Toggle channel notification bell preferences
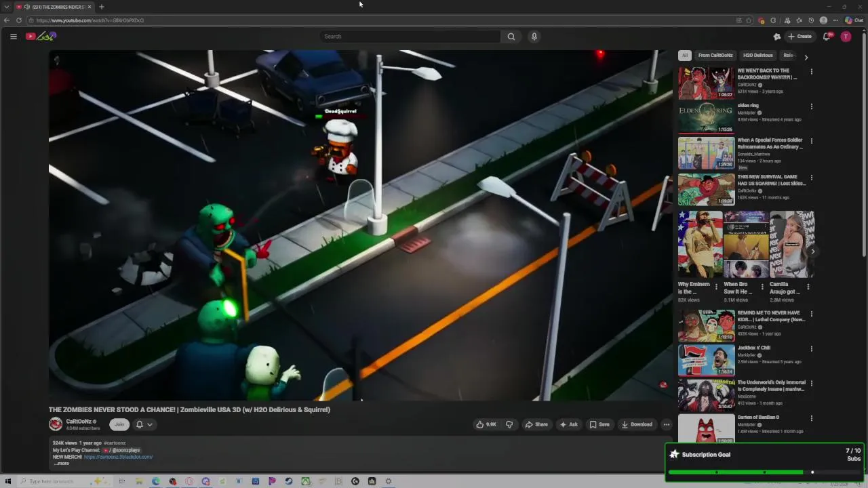This screenshot has width=868, height=488. 144,424
